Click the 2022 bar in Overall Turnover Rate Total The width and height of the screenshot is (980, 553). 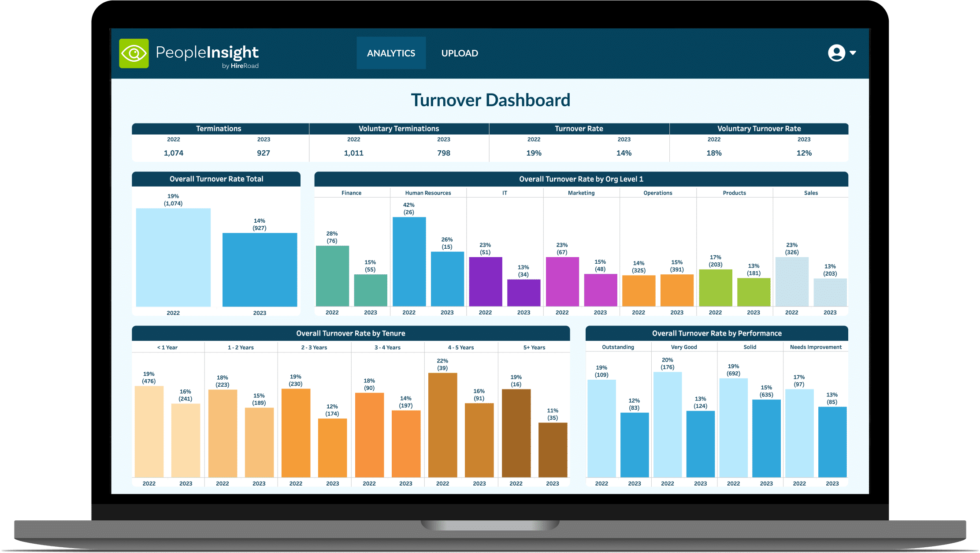173,258
